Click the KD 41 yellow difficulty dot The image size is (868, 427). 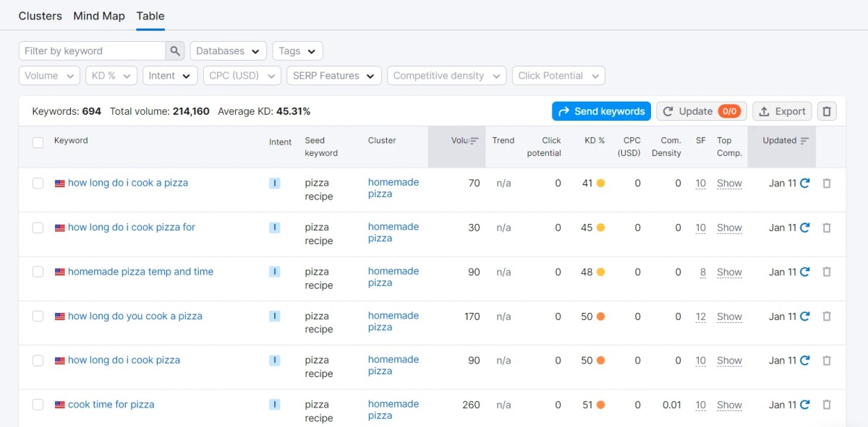tap(600, 184)
